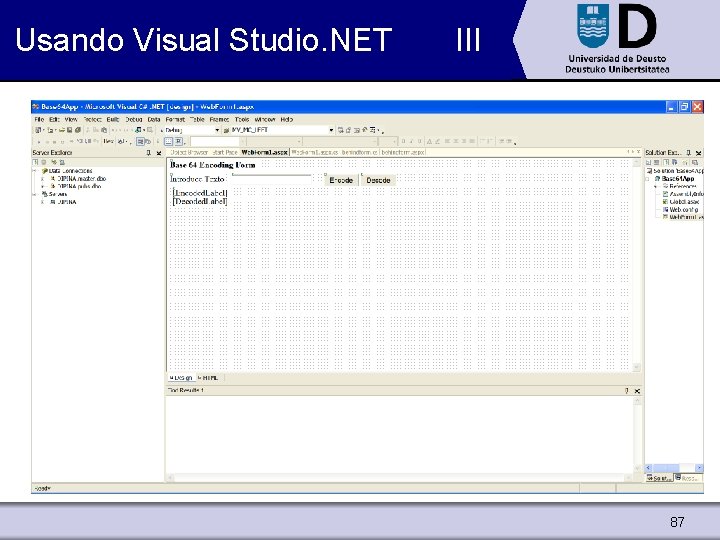Expand the References node
Viewport: 720px width, 540px height.
click(656, 186)
